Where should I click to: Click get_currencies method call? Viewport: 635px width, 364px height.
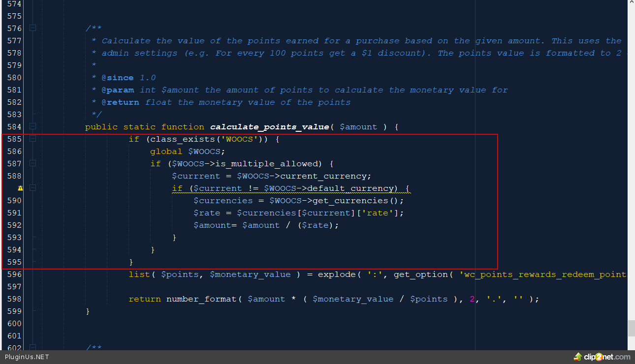coord(350,201)
